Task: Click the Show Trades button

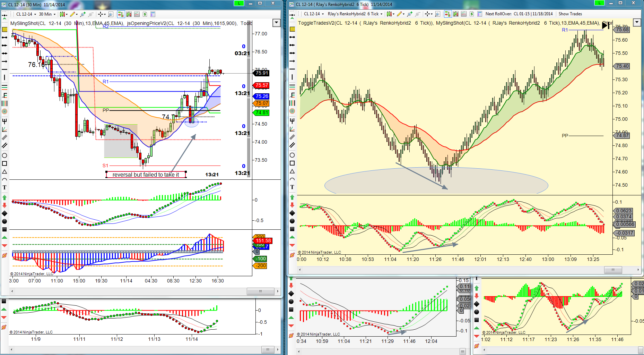Action: coord(570,14)
